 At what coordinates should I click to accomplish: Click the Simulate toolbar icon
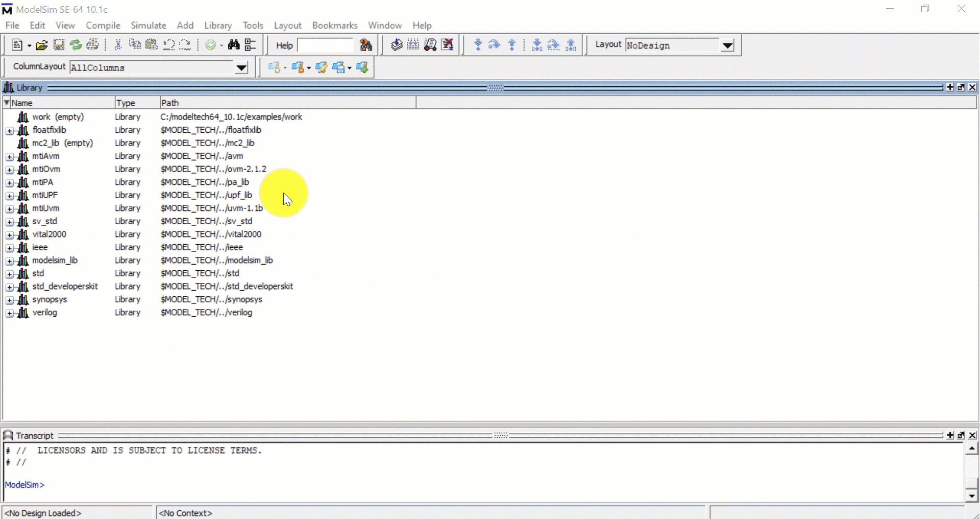point(430,45)
